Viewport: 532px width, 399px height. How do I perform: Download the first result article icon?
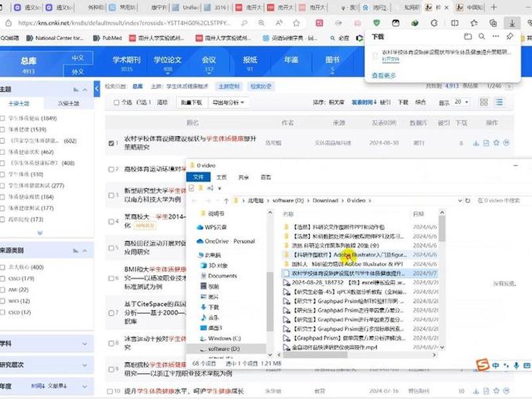[x=476, y=143]
